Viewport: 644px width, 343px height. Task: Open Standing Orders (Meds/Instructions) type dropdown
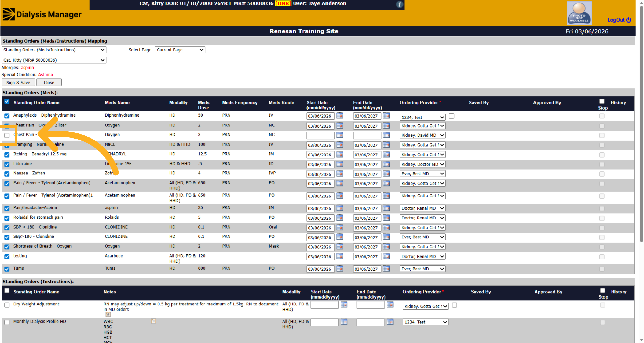pos(54,50)
